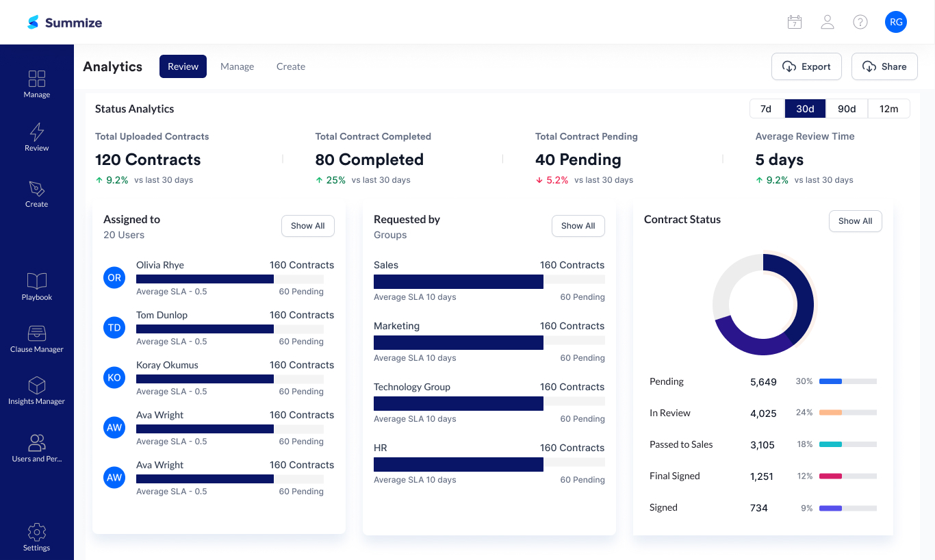
Task: Click the HR group progress bar
Action: coord(489,464)
